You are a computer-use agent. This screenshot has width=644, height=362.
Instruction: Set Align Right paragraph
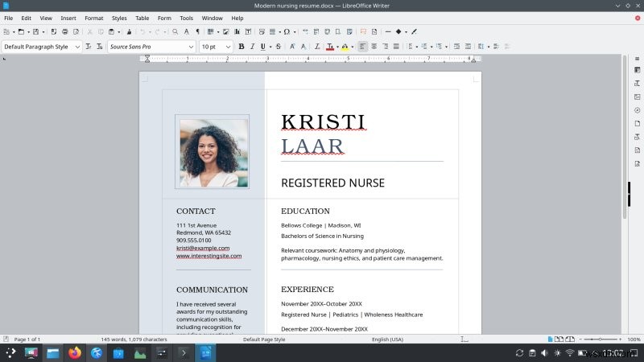click(385, 47)
